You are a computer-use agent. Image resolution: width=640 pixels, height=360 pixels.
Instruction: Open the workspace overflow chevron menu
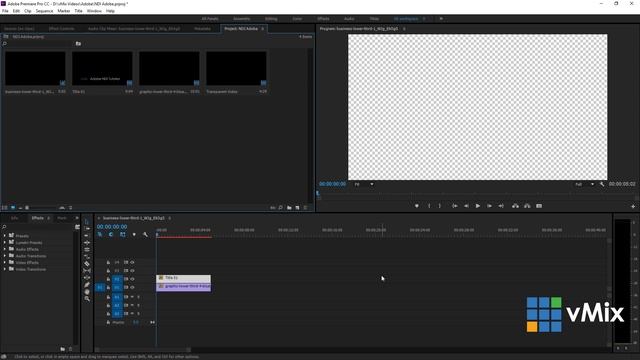click(x=441, y=19)
